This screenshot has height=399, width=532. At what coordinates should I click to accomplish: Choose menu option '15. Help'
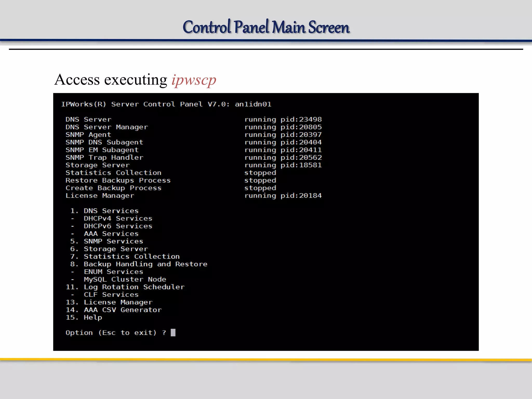point(84,317)
